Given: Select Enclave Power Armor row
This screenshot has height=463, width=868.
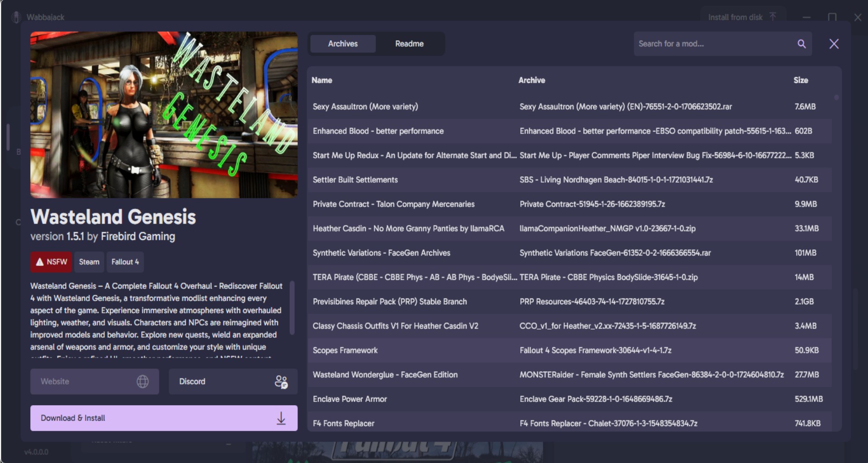Looking at the screenshot, I should point(570,399).
